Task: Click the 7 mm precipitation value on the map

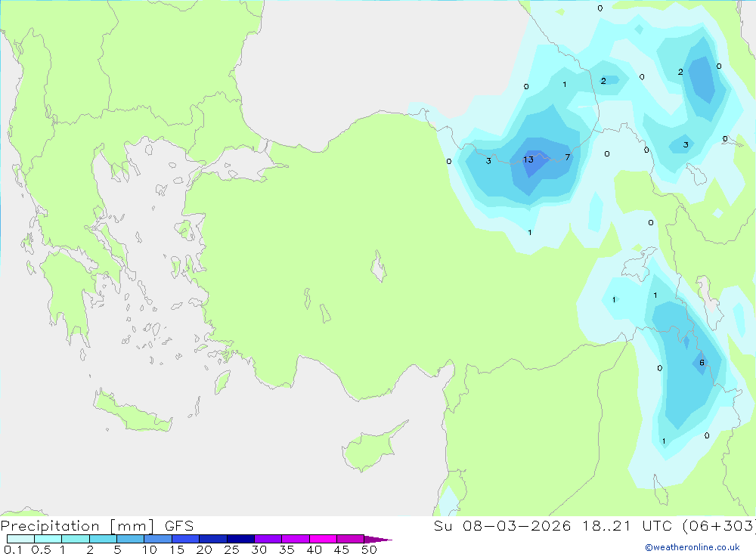Action: 568,157
